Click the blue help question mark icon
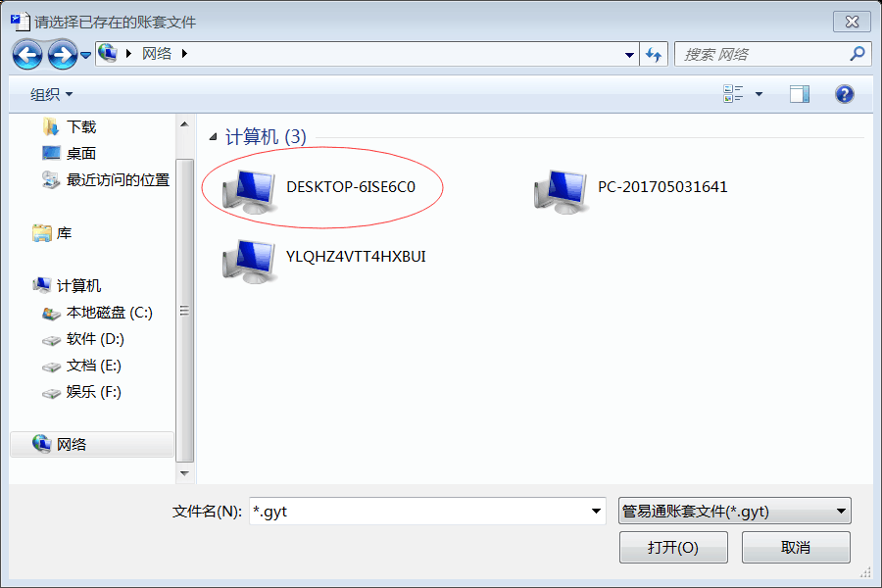882x588 pixels. point(844,94)
